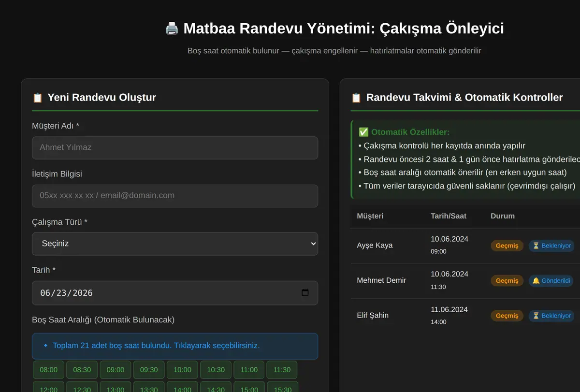Click date 11.06.2024 in Elif Şahin row
This screenshot has height=392, width=580.
tap(449, 309)
